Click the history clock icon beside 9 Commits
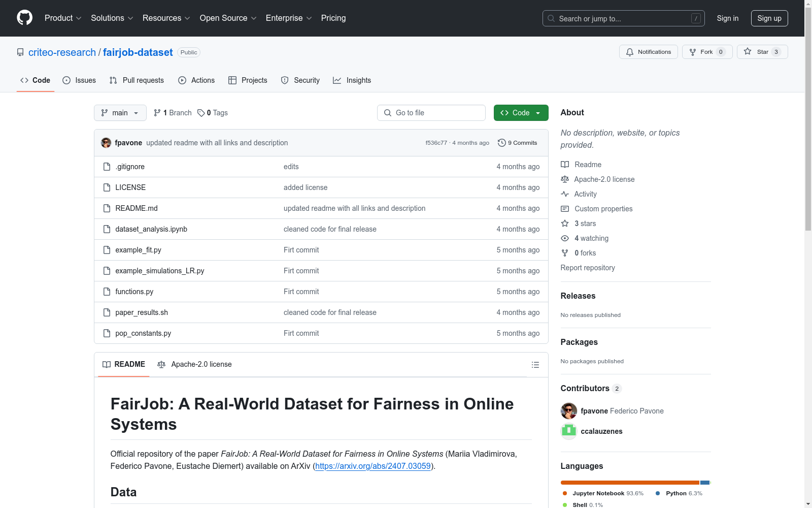812x508 pixels. [502, 143]
